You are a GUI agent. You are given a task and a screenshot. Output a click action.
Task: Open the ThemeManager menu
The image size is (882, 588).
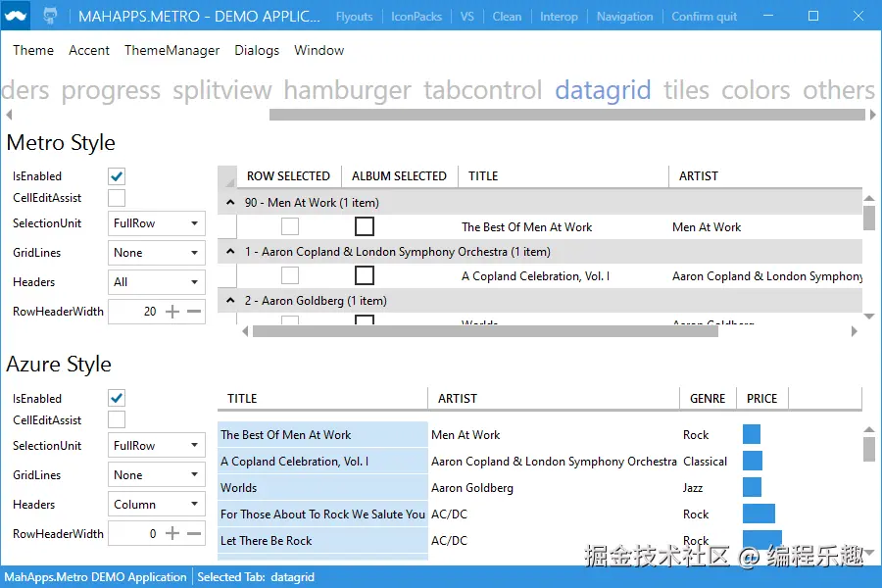(x=171, y=50)
